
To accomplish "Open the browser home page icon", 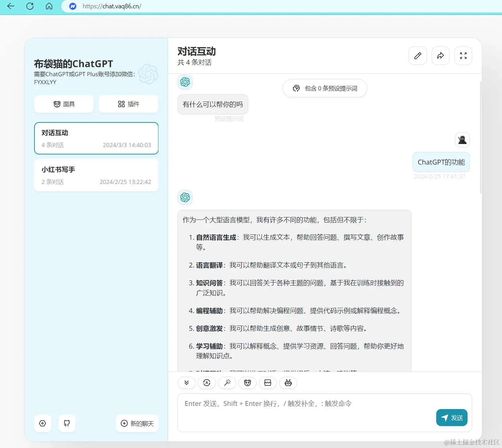I will coord(49,6).
